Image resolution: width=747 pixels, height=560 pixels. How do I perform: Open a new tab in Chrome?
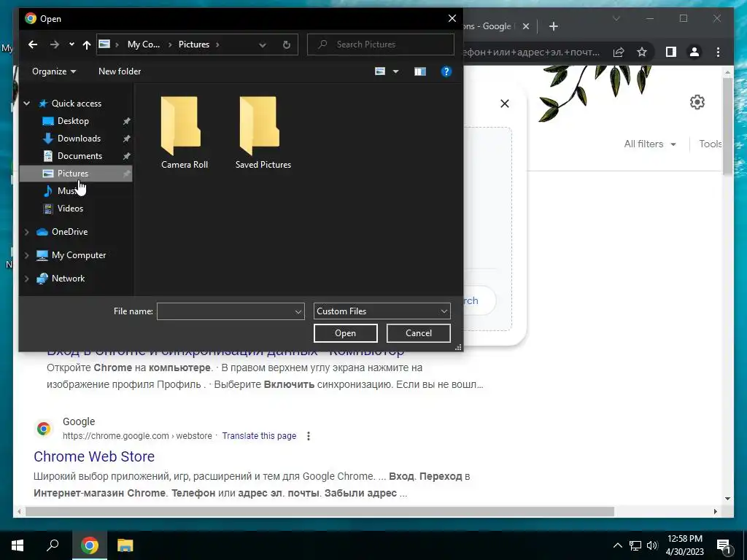click(x=553, y=26)
